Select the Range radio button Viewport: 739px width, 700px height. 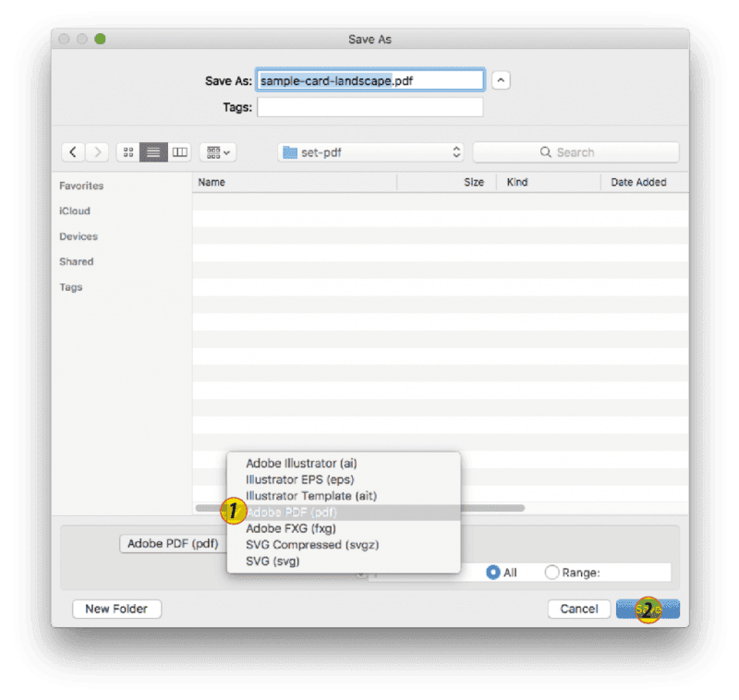click(x=552, y=573)
